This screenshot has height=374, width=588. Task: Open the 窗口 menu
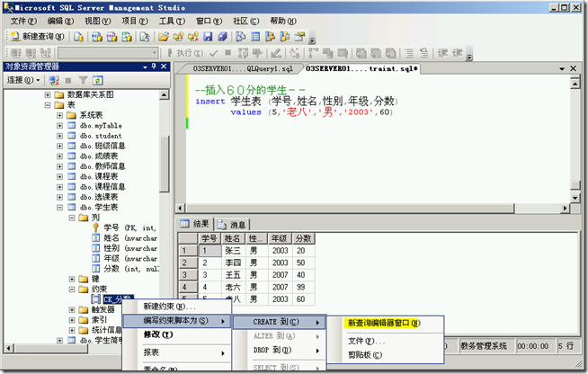click(209, 21)
